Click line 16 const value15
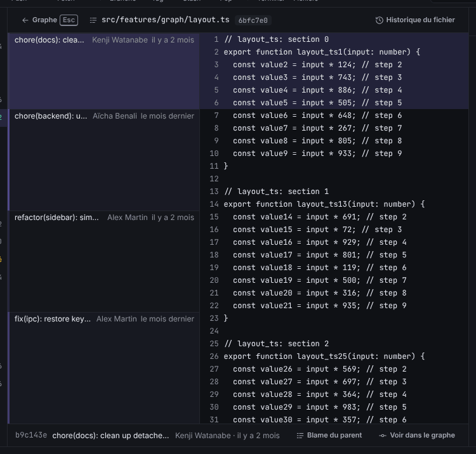 pos(317,230)
